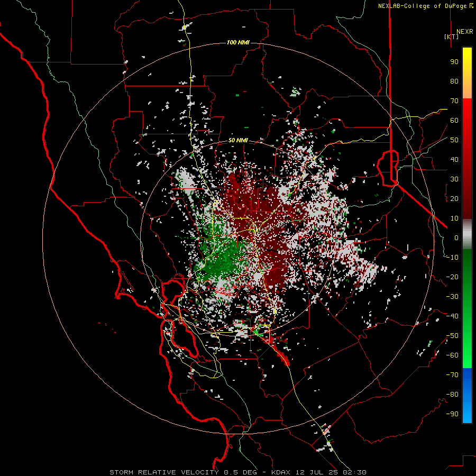476x476 pixels.
Task: Click the -30 value on the velocity scale
Action: point(452,297)
